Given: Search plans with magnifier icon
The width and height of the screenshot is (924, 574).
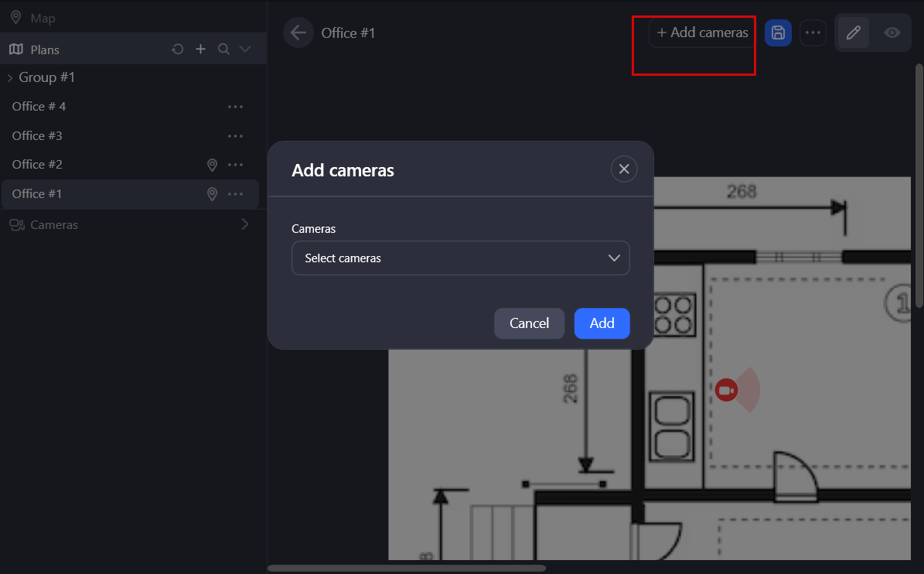Looking at the screenshot, I should [x=223, y=50].
